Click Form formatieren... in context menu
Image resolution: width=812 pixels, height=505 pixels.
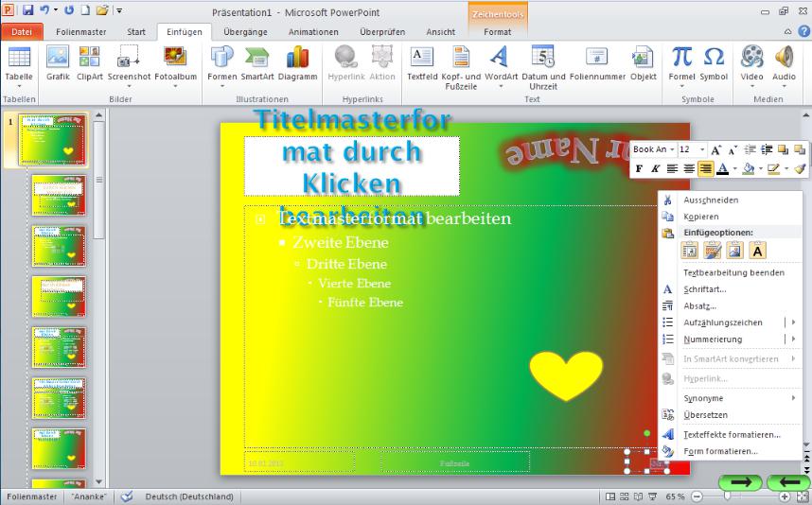(720, 451)
